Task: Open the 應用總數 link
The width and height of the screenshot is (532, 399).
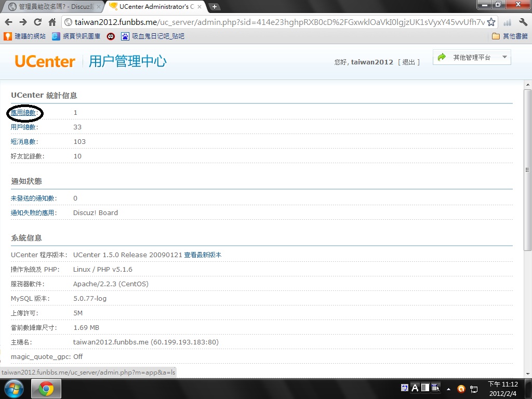Action: [23, 113]
